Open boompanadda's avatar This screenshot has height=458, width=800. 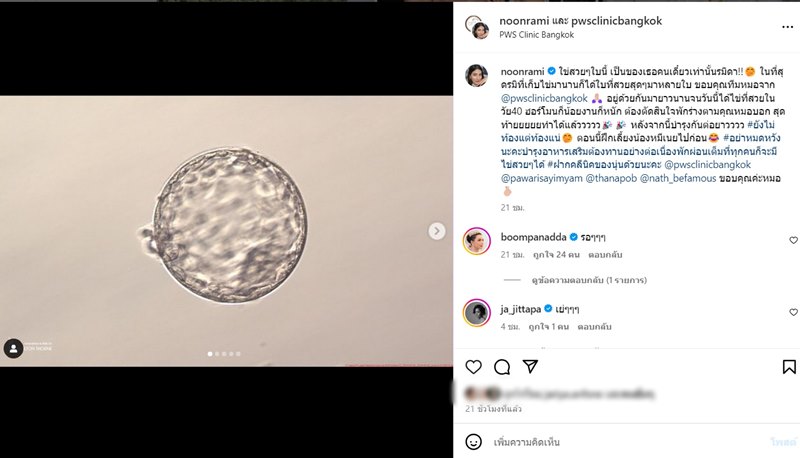[476, 240]
